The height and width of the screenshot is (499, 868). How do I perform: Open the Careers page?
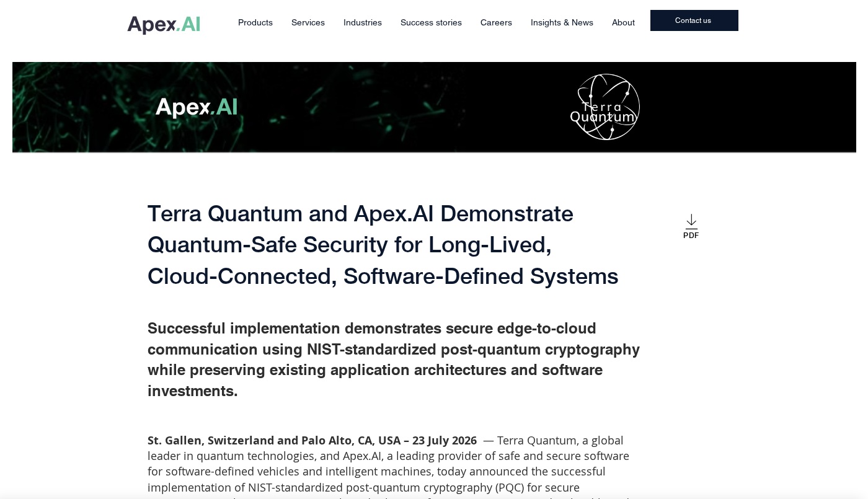pos(496,22)
